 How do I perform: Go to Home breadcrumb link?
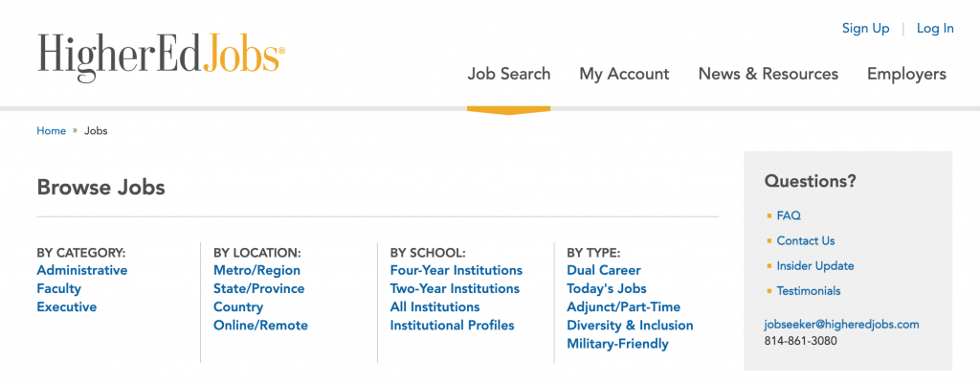click(52, 130)
